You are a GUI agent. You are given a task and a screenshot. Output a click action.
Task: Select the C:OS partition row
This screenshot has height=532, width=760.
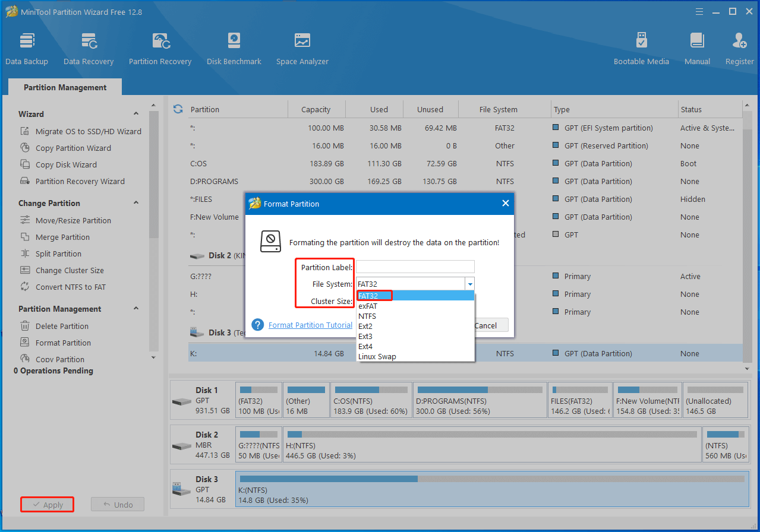(465, 163)
